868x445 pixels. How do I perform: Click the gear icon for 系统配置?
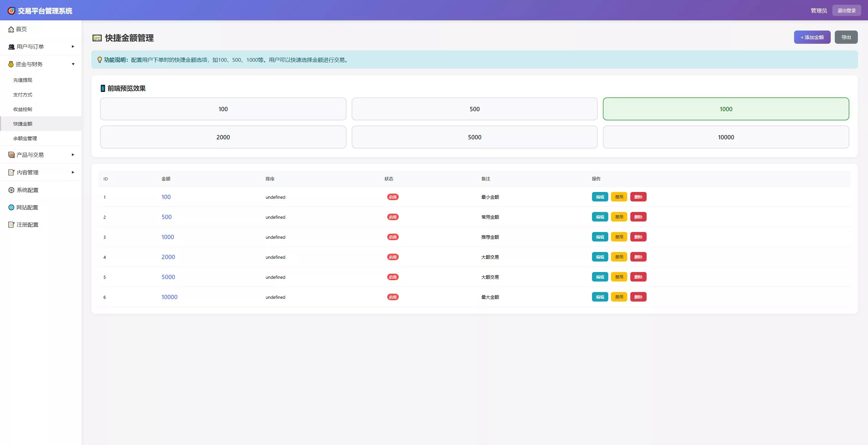click(11, 190)
